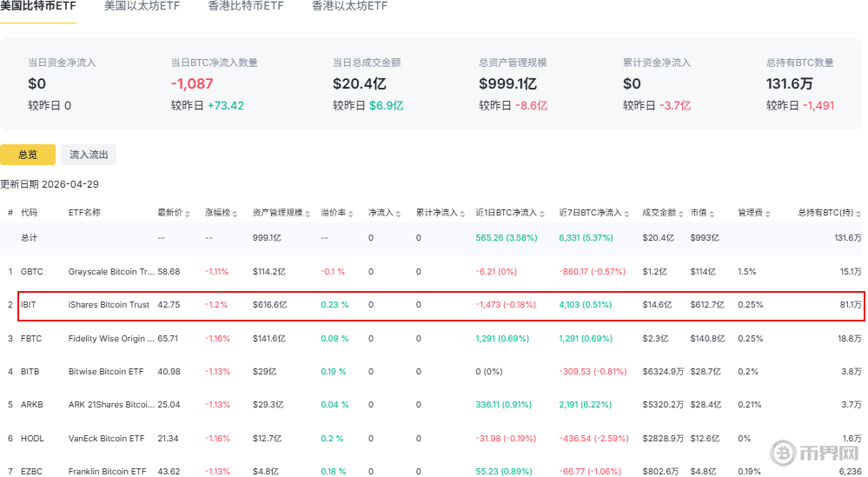Click ARKB 近7日 flow 2,191 (6.22%)
This screenshot has width=868, height=477.
585,405
